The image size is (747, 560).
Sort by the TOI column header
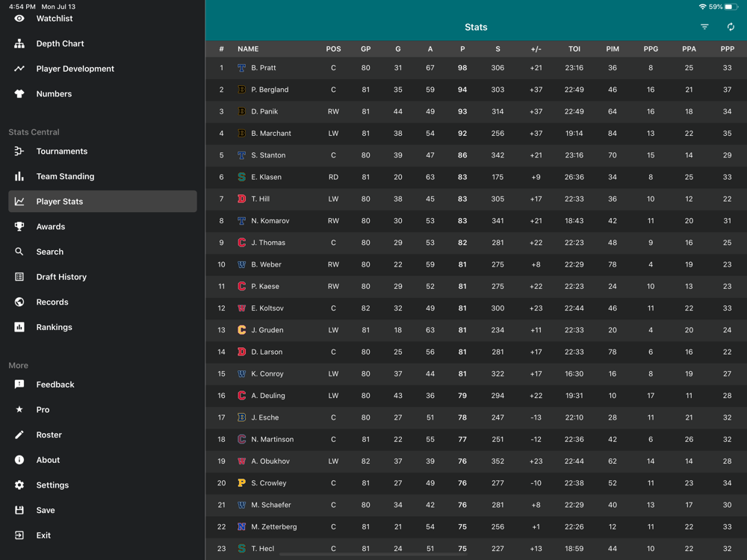tap(574, 49)
